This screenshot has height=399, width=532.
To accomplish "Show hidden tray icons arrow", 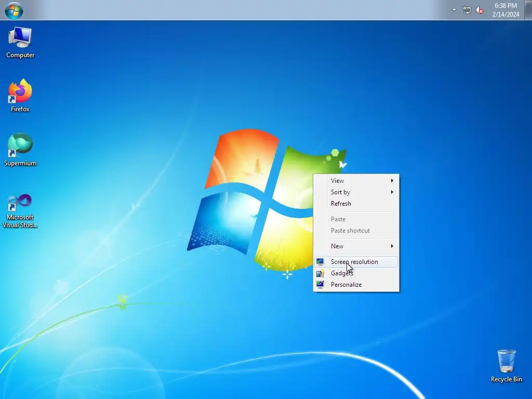I will [454, 10].
